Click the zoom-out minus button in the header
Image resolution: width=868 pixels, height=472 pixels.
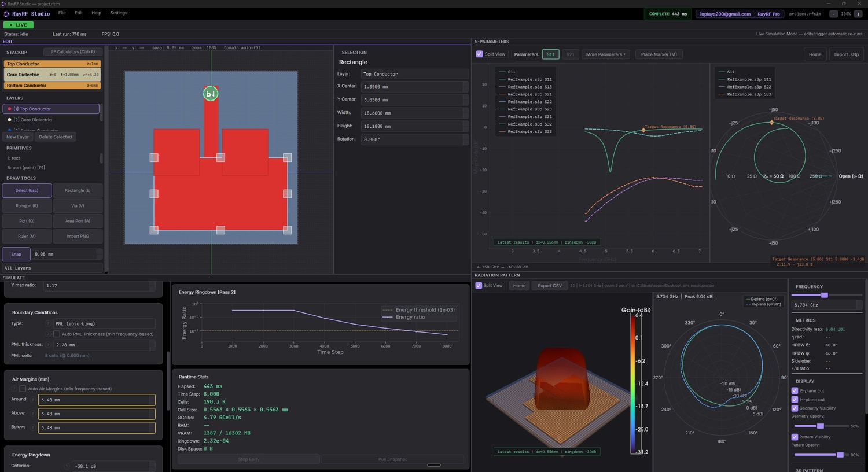(833, 14)
